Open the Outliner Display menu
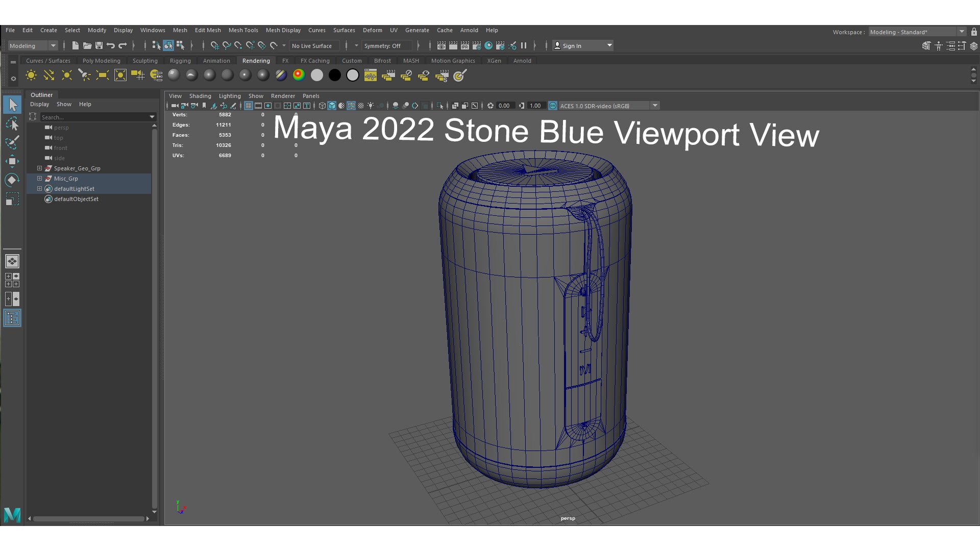Viewport: 980px width, 551px height. pos(39,104)
